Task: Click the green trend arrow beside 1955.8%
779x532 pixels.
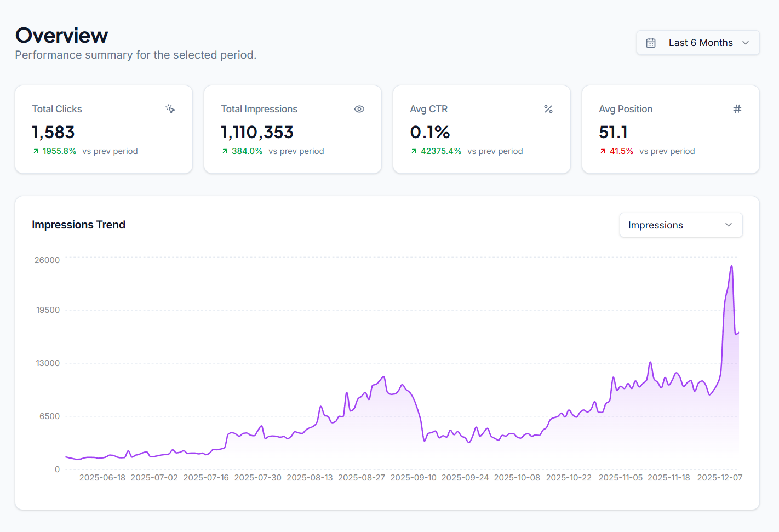Action: (35, 151)
